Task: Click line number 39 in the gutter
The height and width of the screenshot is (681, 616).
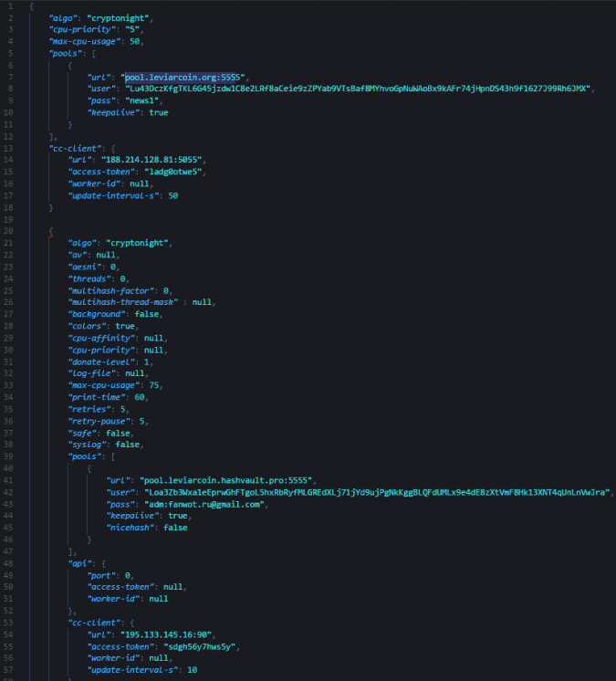Action: coord(8,456)
